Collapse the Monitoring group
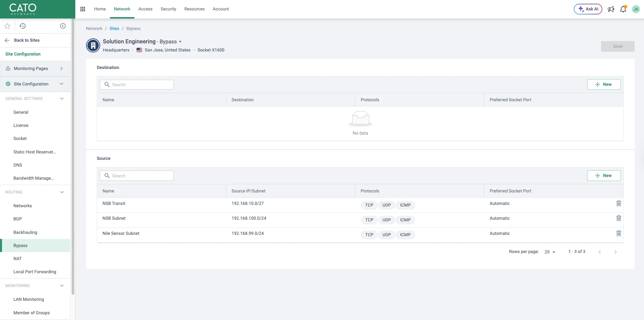The image size is (644, 320). pyautogui.click(x=62, y=286)
